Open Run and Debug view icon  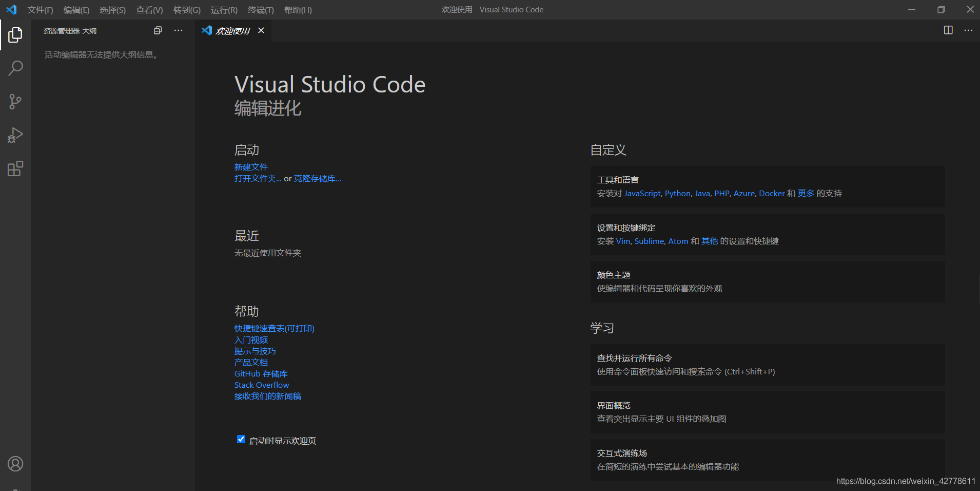15,135
